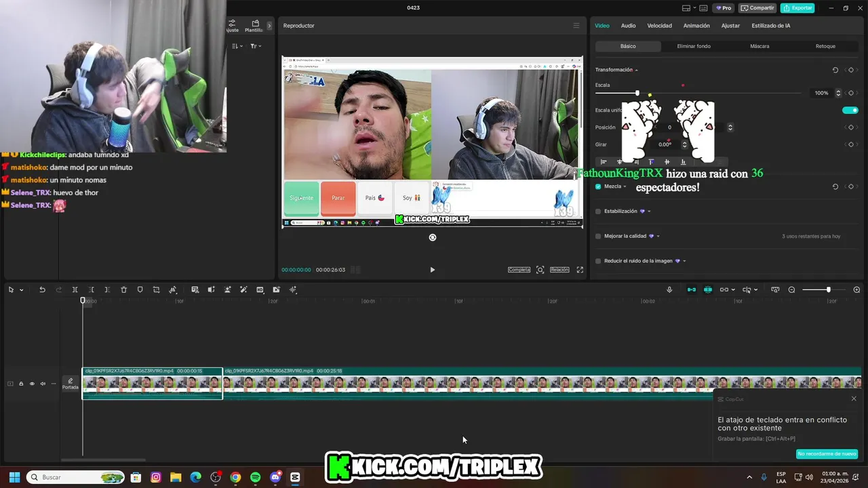868x488 pixels.
Task: Click the rotate handle below preview frame
Action: 433,237
